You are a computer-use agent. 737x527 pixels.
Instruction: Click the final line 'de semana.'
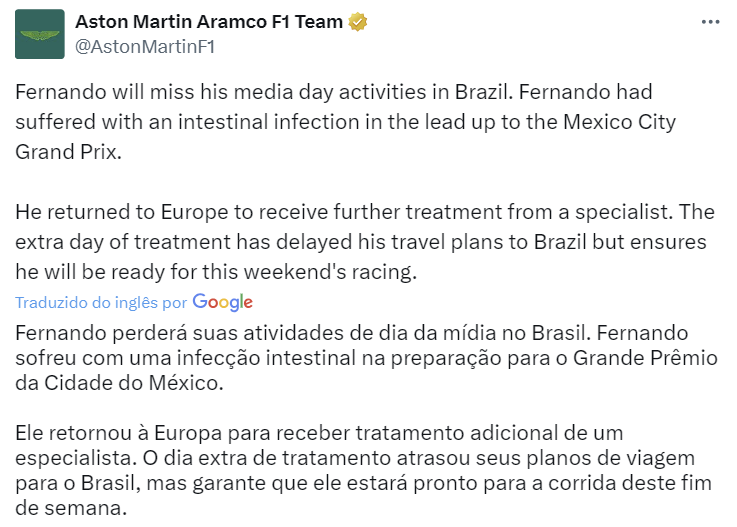[x=71, y=508]
